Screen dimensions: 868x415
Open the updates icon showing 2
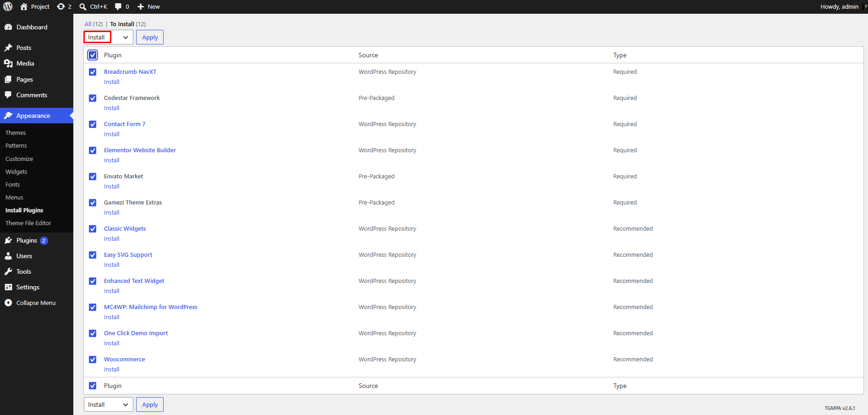point(61,6)
